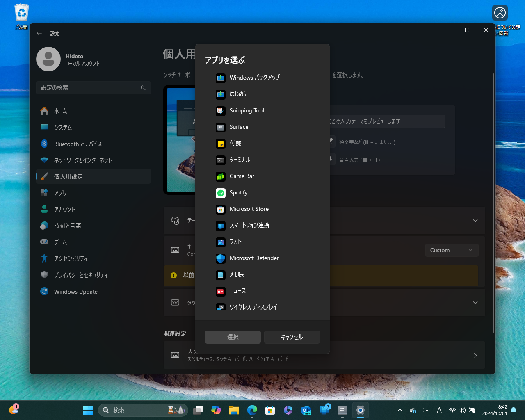Viewport: 525px width, 420px height.
Task: Open Task View from the taskbar
Action: tap(198, 410)
